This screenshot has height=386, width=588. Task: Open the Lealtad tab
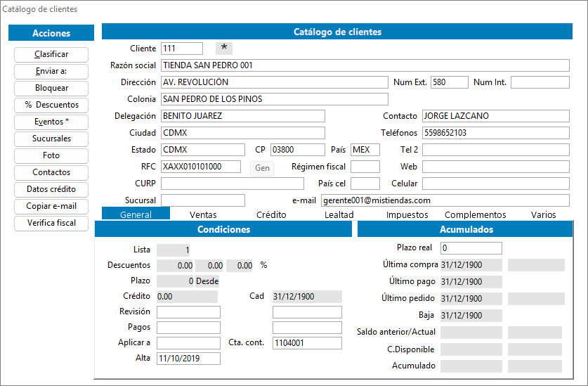pos(339,214)
